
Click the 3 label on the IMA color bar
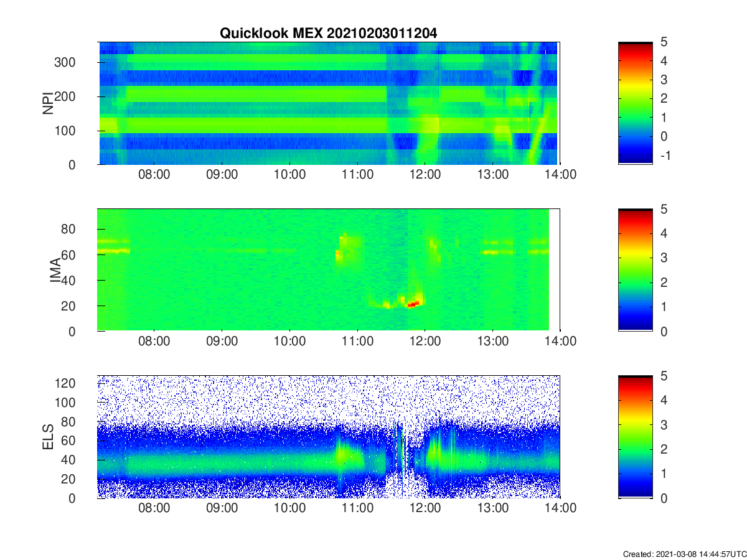click(664, 258)
